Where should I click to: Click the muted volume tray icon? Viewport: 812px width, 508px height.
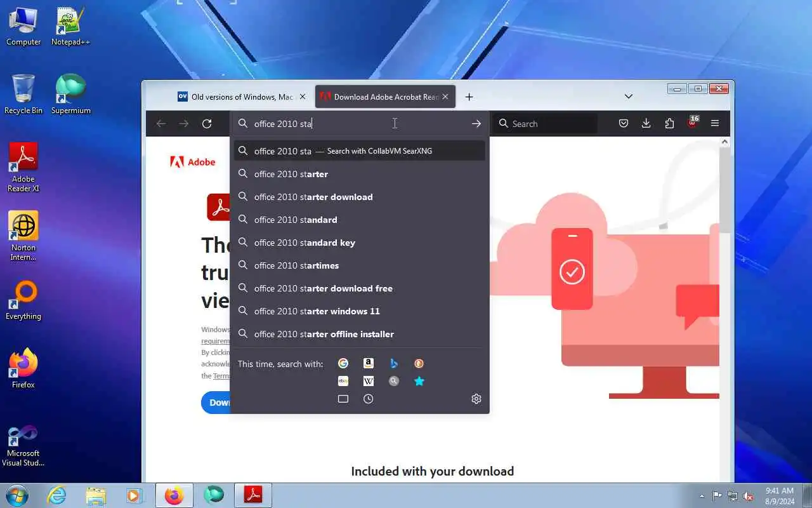749,496
